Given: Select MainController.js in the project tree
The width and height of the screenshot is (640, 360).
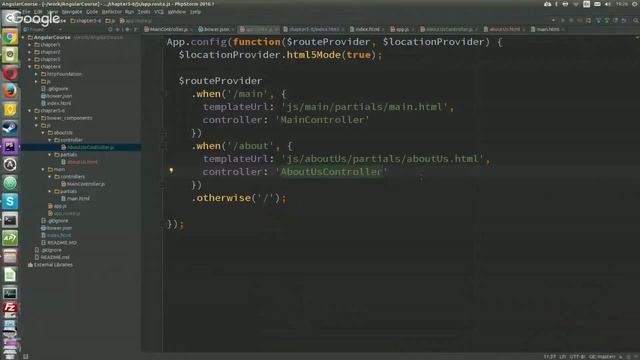Looking at the screenshot, I should tap(86, 184).
